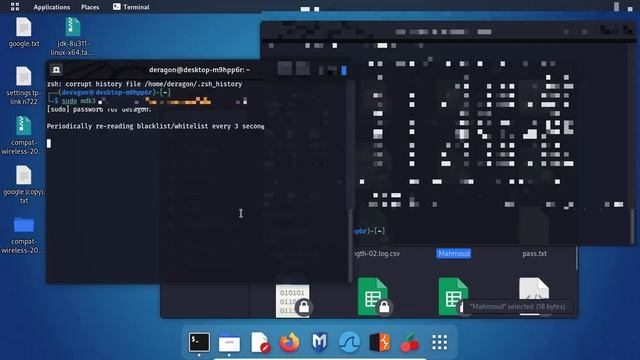
Task: Select the compat-wireless blue folder on desktop
Action: coord(23,235)
